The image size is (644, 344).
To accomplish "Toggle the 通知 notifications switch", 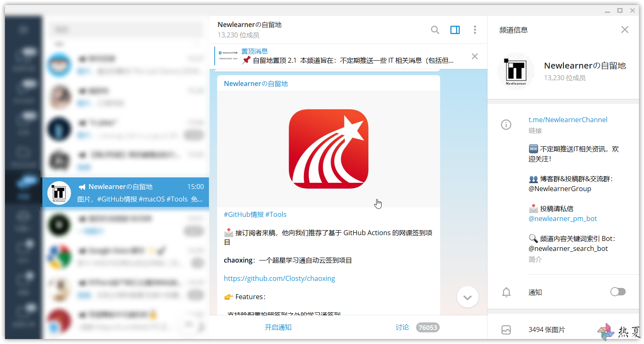I will [x=618, y=292].
